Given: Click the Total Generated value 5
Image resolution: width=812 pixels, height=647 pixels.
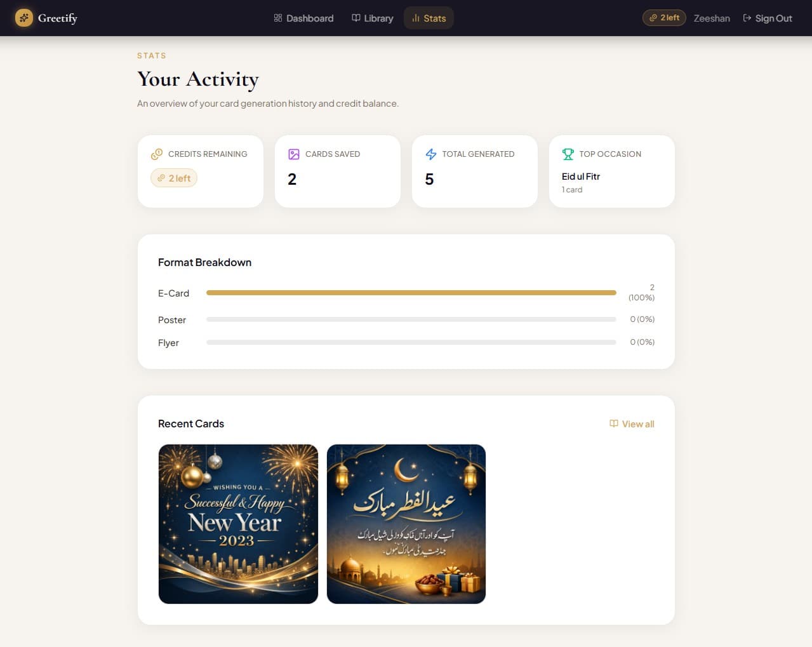Looking at the screenshot, I should click(x=429, y=180).
